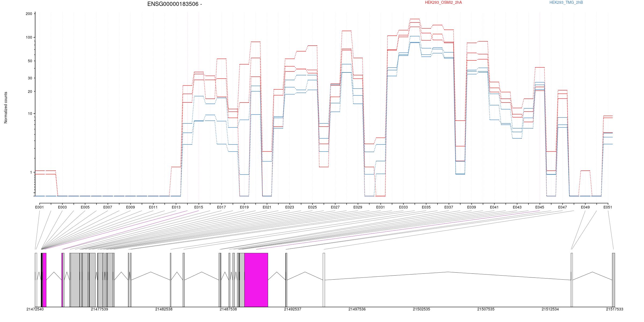644x322 pixels.
Task: Click the Normalized counts axis label
Action: pyautogui.click(x=6, y=108)
